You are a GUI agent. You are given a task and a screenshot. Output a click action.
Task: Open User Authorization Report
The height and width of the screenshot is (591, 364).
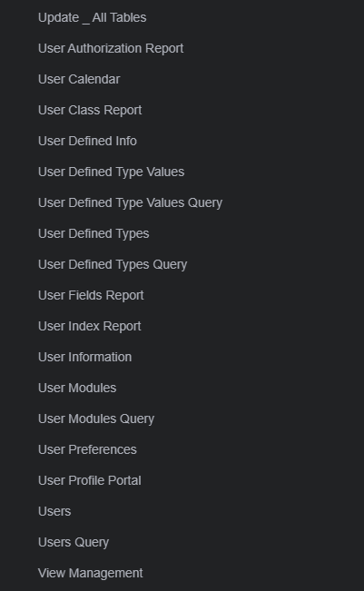tap(111, 49)
